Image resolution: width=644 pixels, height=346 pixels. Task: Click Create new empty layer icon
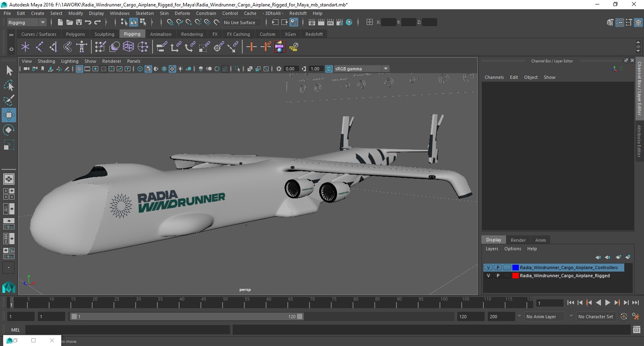point(618,257)
